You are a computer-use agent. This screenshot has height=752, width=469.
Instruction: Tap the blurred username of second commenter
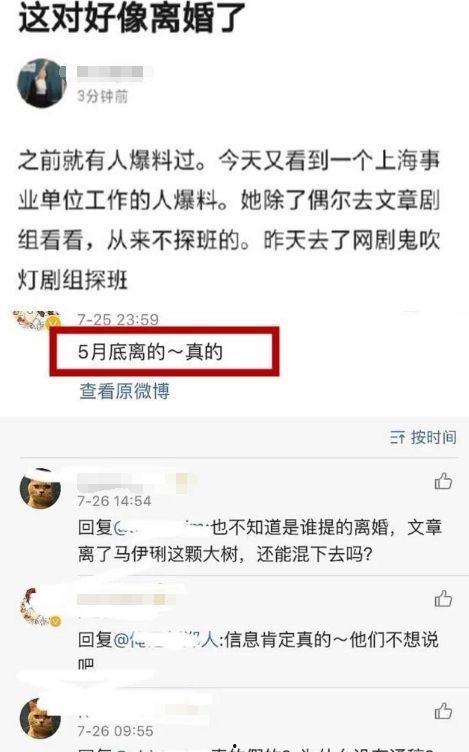click(x=126, y=599)
